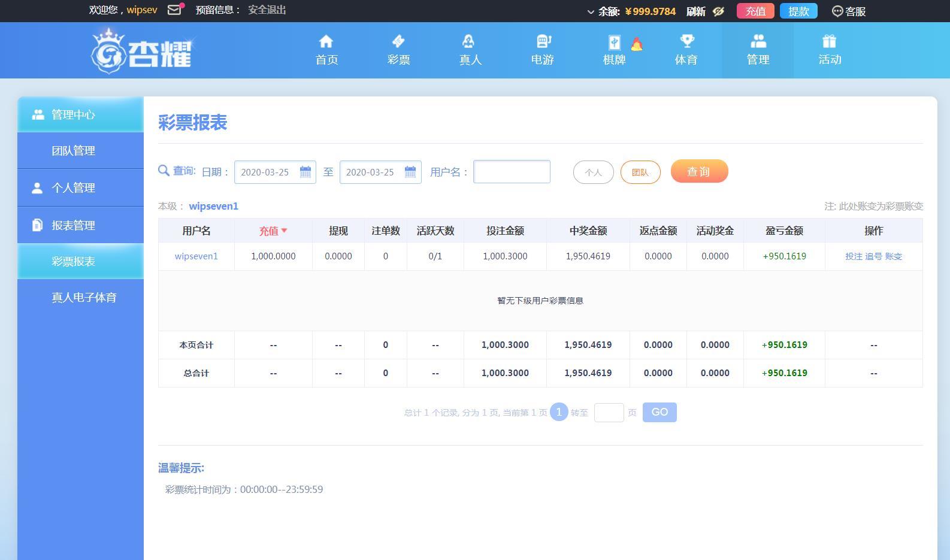Open the 真人 live dealer icon
Viewport: 950px width, 560px height.
pyautogui.click(x=468, y=41)
